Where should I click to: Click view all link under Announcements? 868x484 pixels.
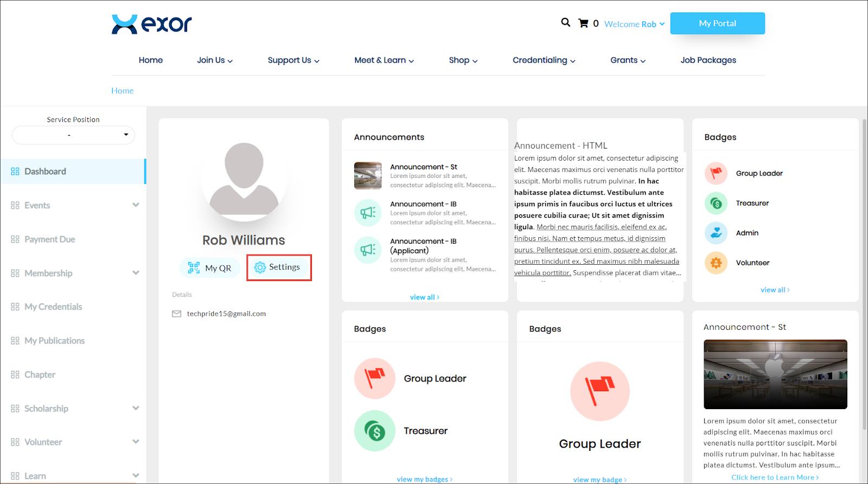pyautogui.click(x=424, y=297)
